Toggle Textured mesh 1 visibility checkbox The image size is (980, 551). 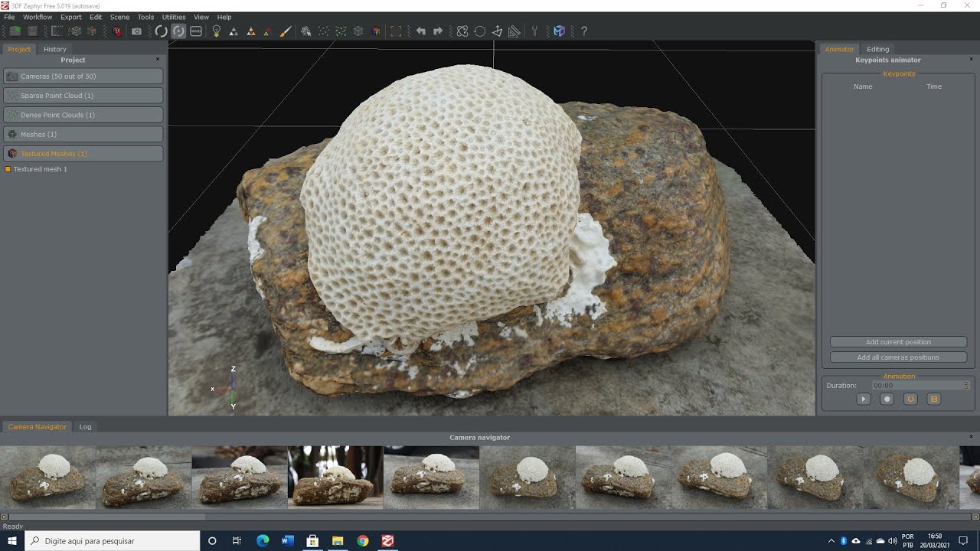point(8,169)
